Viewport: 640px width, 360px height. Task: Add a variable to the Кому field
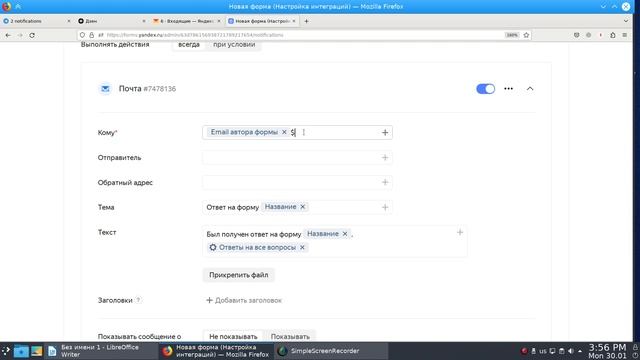tap(384, 132)
